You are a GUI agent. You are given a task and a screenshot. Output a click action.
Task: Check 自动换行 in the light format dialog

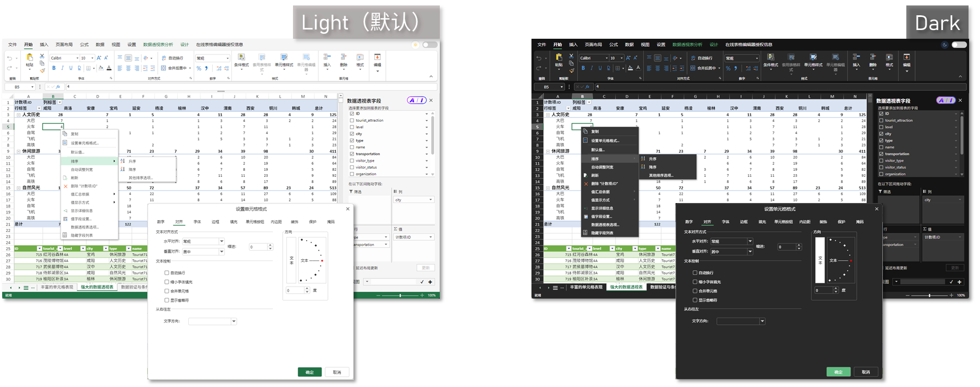[167, 273]
